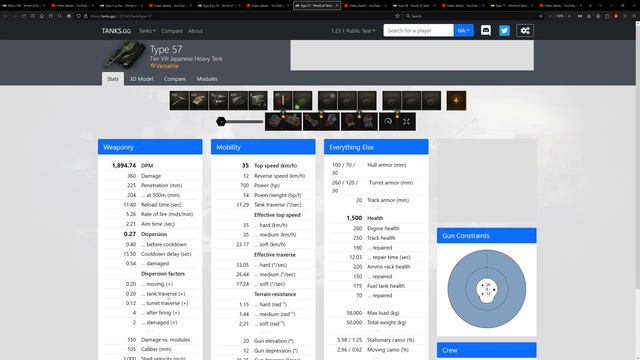Toggle the first crew skill icon
The width and height of the screenshot is (640, 360).
[274, 122]
